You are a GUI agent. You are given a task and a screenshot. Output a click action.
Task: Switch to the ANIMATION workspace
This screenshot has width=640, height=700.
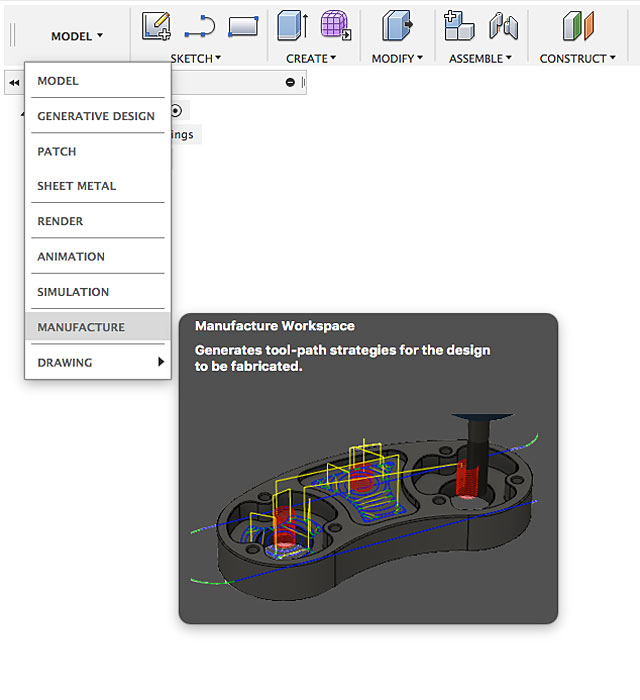pyautogui.click(x=98, y=256)
